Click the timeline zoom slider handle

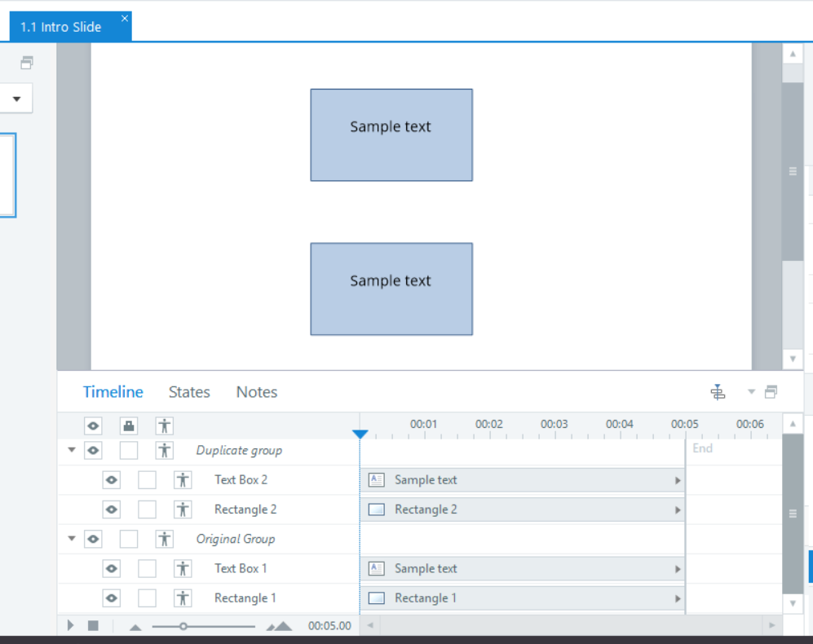pyautogui.click(x=182, y=625)
